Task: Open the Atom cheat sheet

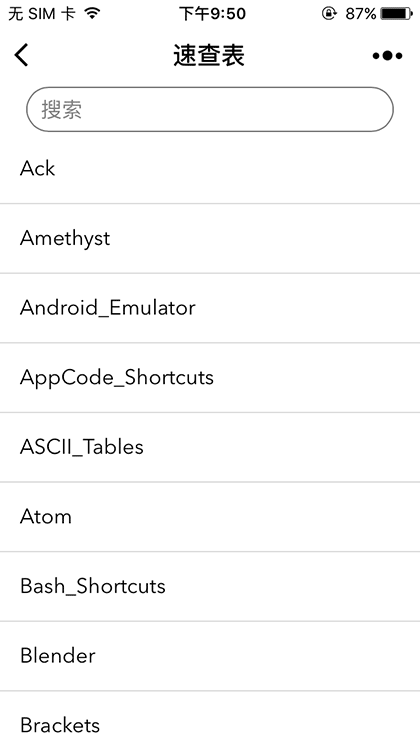Action: 210,517
